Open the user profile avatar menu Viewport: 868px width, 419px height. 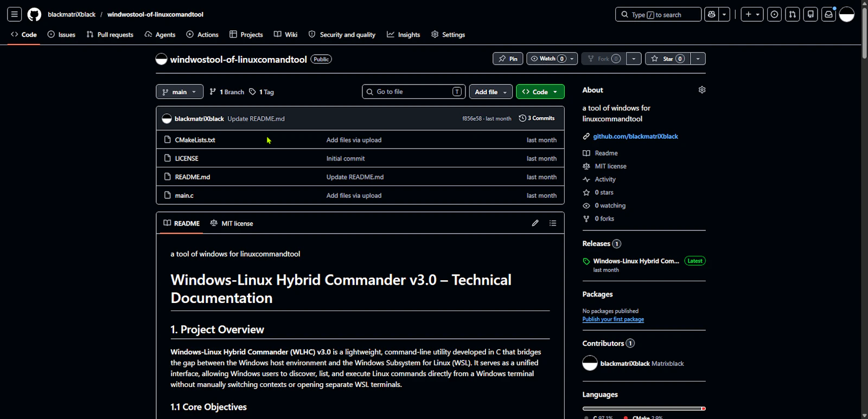[x=847, y=15]
